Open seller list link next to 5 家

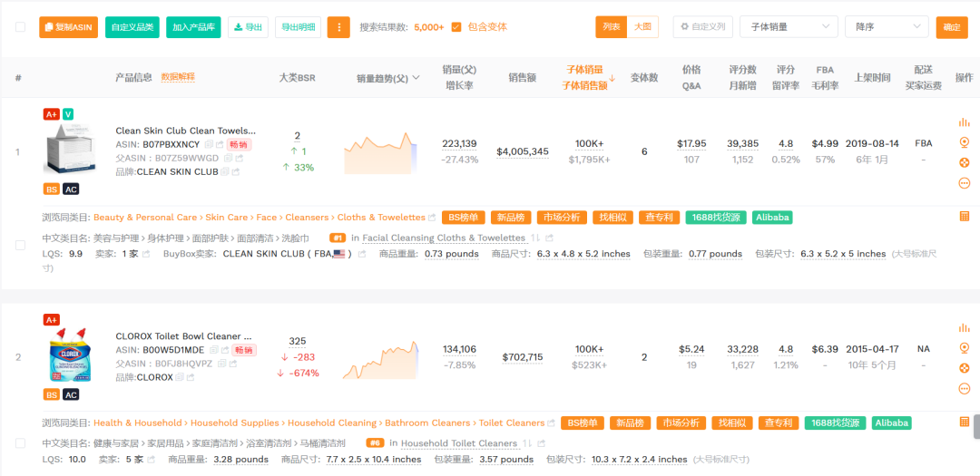point(152,460)
